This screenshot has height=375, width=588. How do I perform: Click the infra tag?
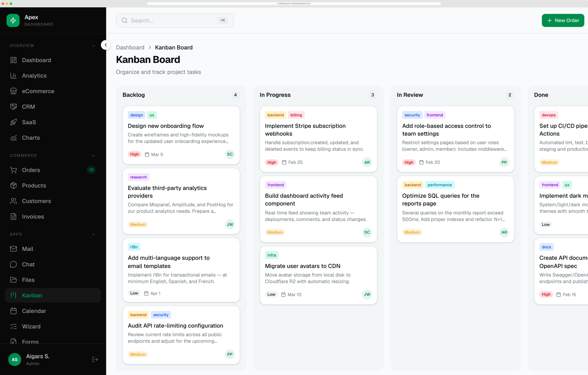pyautogui.click(x=272, y=255)
